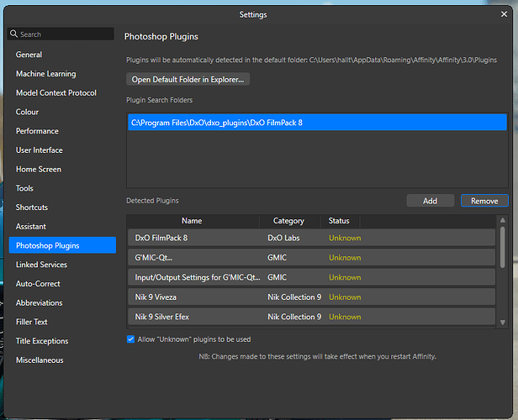The width and height of the screenshot is (518, 420).
Task: Open Shortcuts settings
Action: coord(32,207)
